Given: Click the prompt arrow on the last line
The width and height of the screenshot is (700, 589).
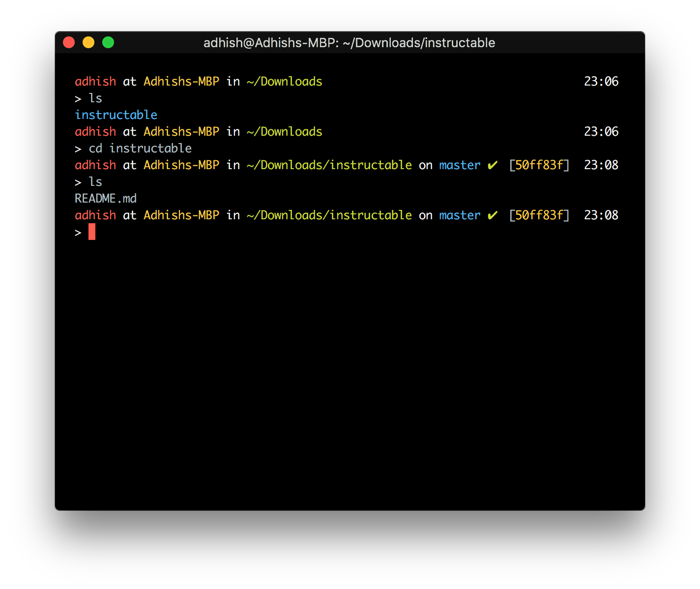Looking at the screenshot, I should click(78, 232).
